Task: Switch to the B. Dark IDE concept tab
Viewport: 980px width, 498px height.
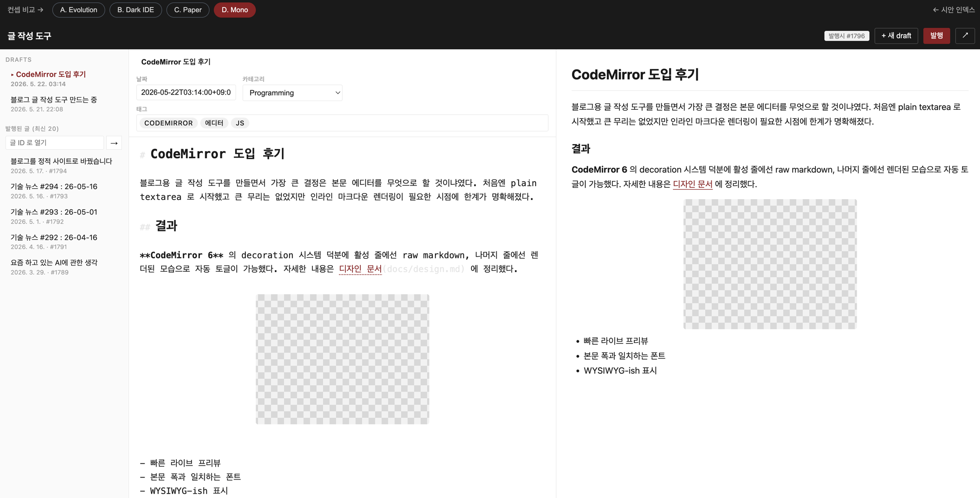Action: [135, 10]
